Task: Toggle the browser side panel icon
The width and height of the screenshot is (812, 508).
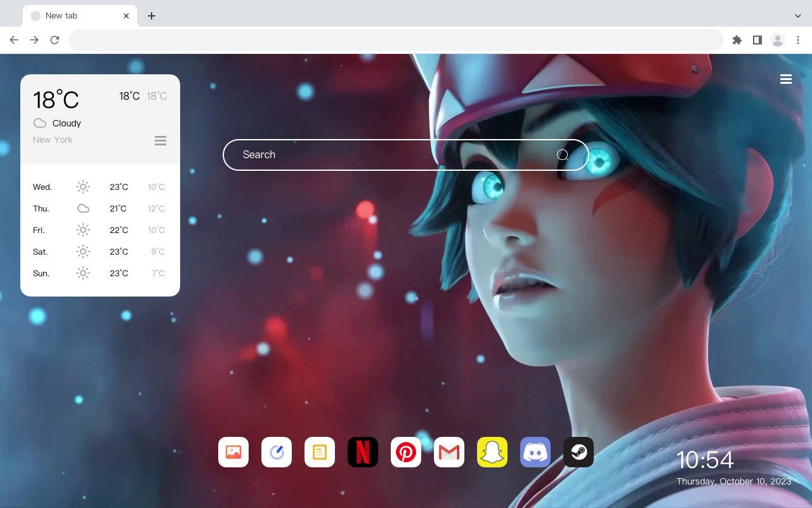Action: (757, 40)
